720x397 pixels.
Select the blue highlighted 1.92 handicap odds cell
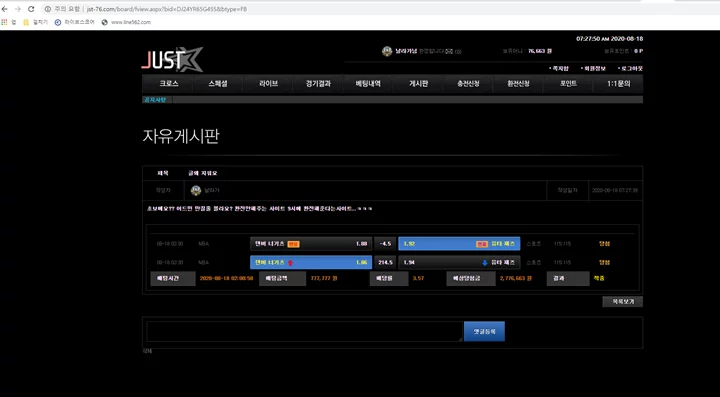(459, 244)
